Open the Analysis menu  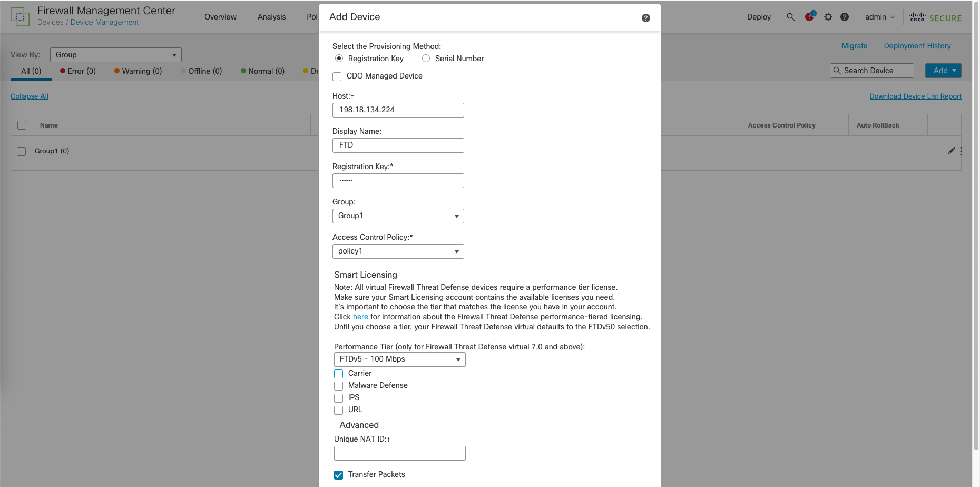(x=271, y=17)
